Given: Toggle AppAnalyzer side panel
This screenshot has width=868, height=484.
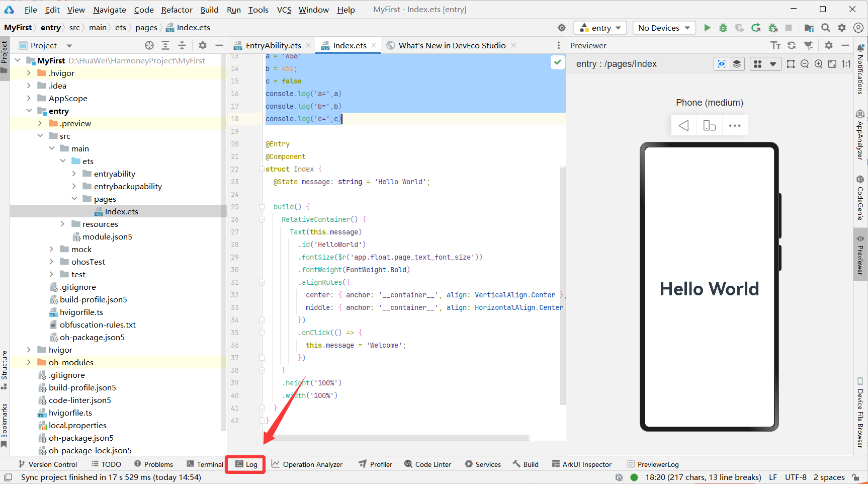Looking at the screenshot, I should [x=860, y=135].
